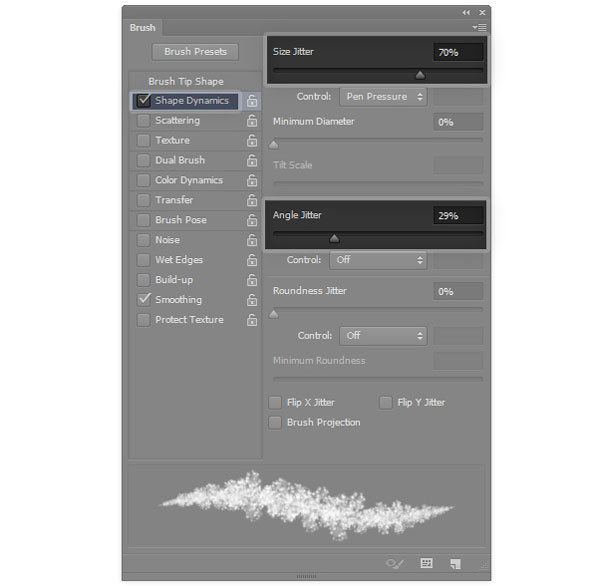The image size is (600, 586).
Task: Click the Brush Presets button
Action: 195,52
